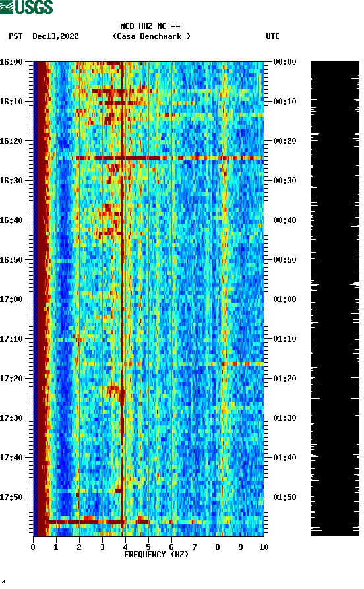
Task: Click the '00:30' UTC time label
Action: click(x=285, y=180)
